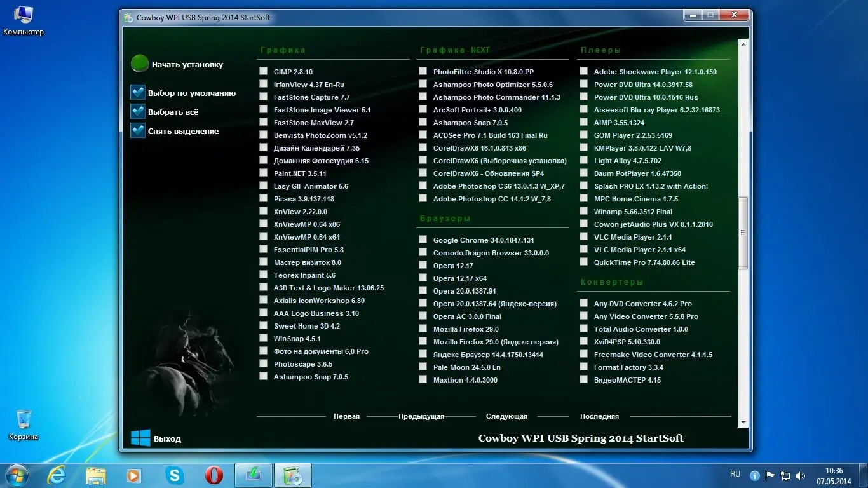This screenshot has height=488, width=868.
Task: Tick Adobe Photoshop CC 14.1.2 W_7,8
Action: tap(423, 198)
